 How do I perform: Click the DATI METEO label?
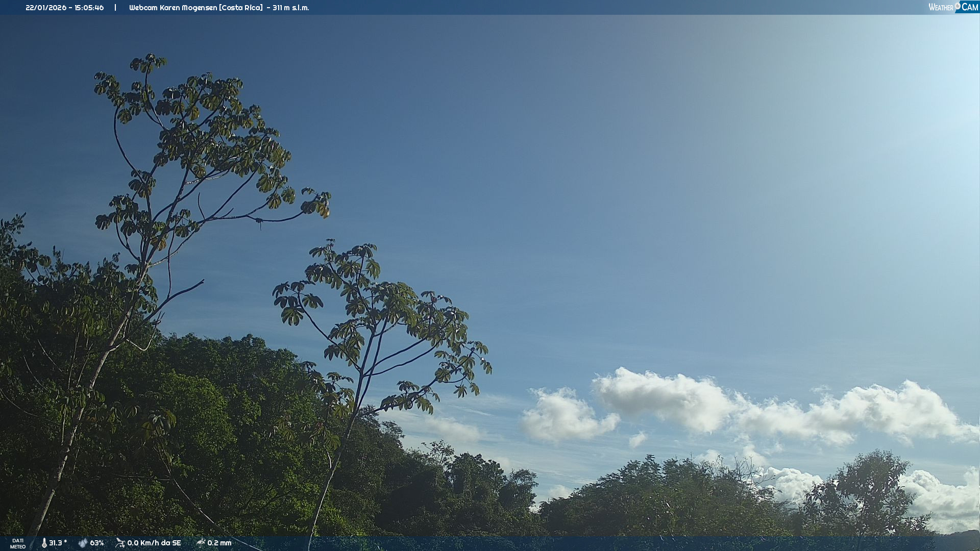tap(18, 543)
